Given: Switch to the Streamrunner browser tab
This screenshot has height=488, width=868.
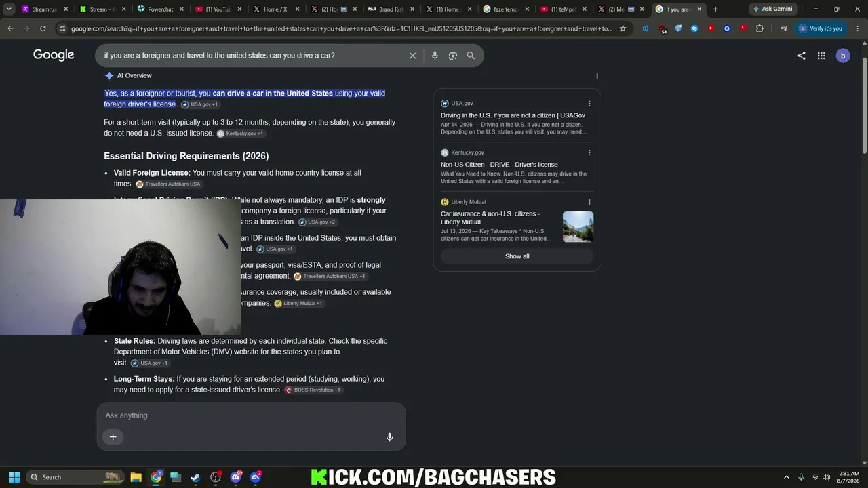Looking at the screenshot, I should (x=43, y=9).
